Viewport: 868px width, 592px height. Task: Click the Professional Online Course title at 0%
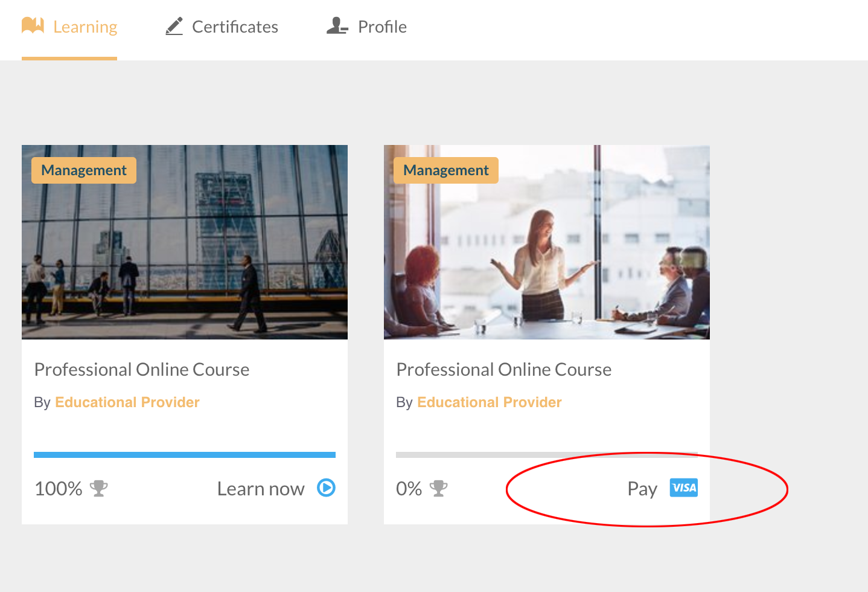coord(504,369)
